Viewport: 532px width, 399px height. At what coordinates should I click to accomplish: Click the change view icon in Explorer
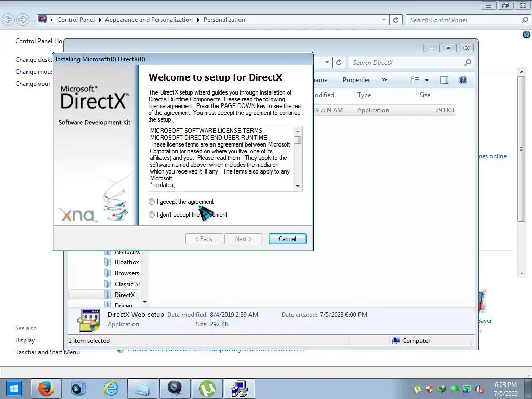415,80
